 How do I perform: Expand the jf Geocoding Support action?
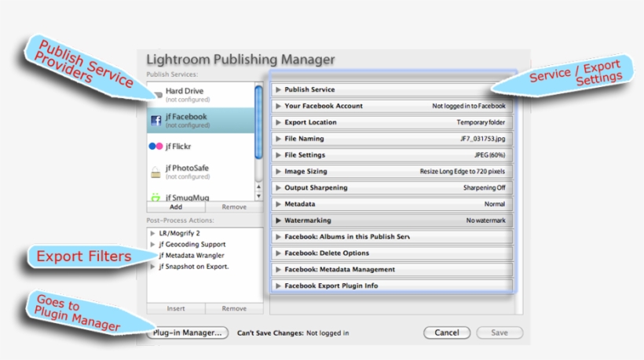(x=153, y=245)
